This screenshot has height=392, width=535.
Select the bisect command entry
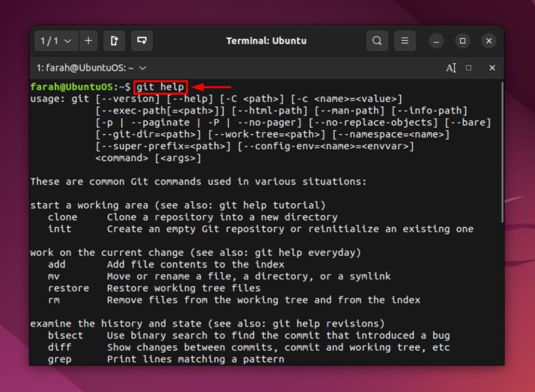click(65, 335)
